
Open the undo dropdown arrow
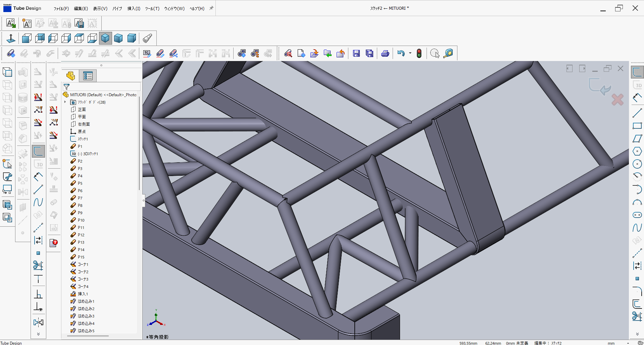410,53
